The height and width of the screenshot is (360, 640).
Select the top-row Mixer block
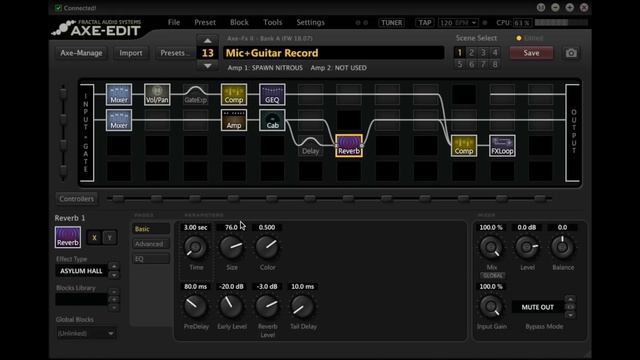(x=119, y=95)
